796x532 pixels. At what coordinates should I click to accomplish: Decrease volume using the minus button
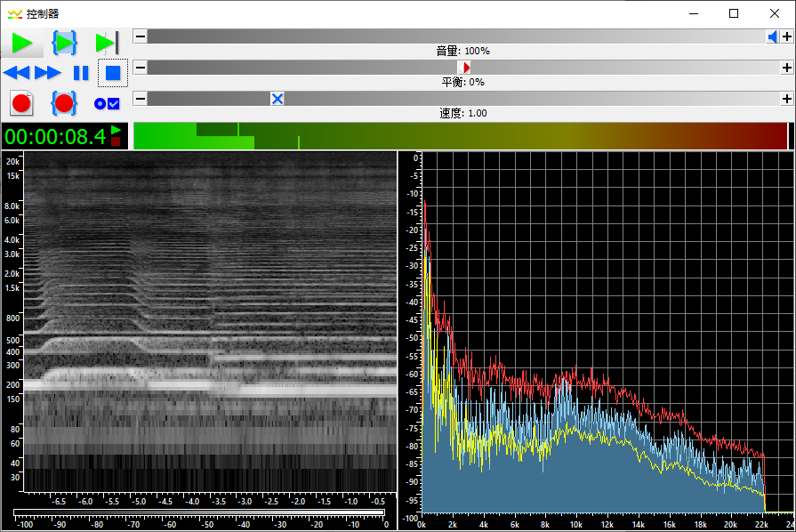(x=140, y=36)
